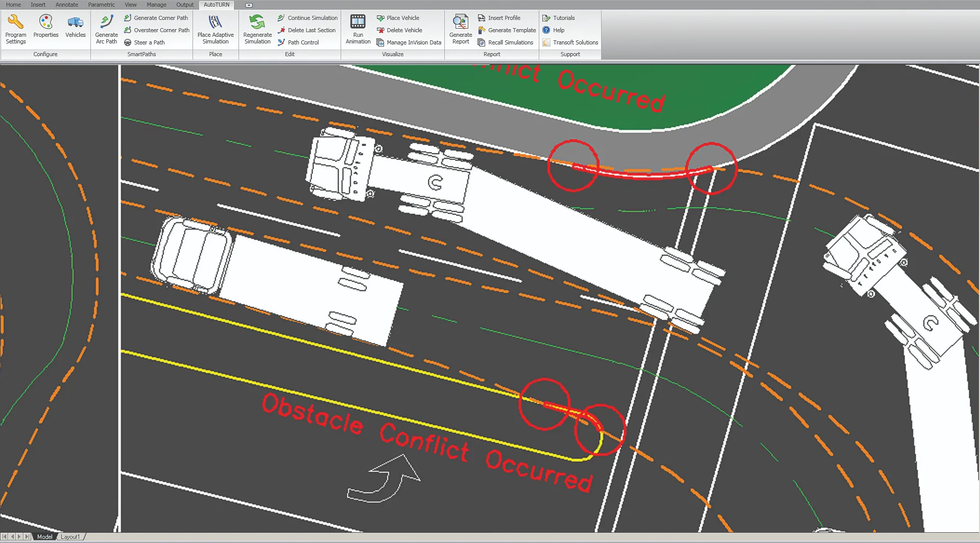Screen dimensions: 980x543
Task: Click Delete Last Section
Action: (x=307, y=30)
